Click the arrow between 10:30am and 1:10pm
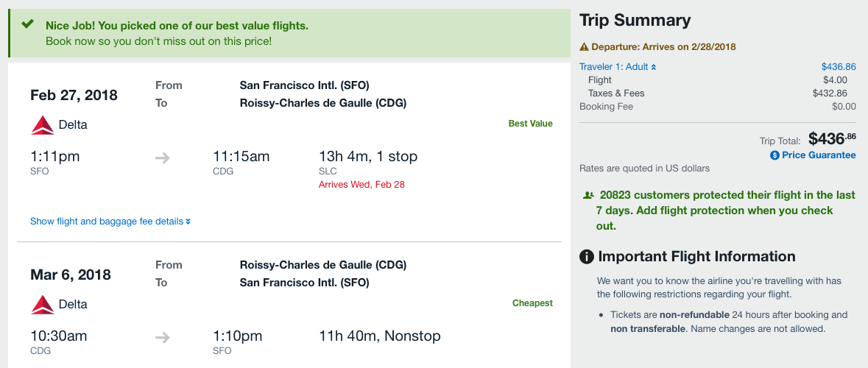 point(163,337)
